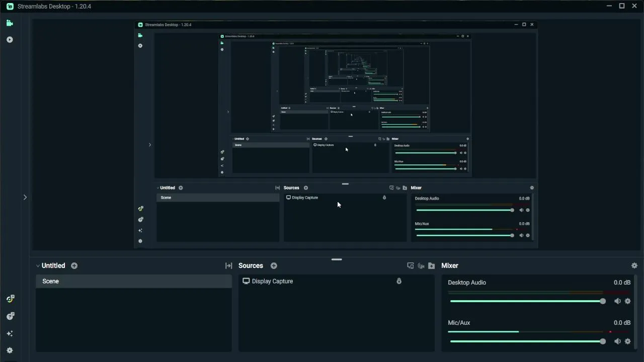In the largest preview copy, click sidebar settings gear
644x362 pixels.
[x=140, y=241]
